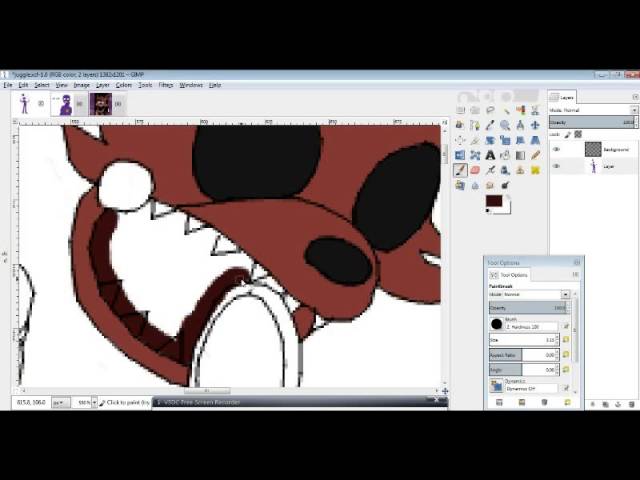Select the Blur/Sharpen tool

tap(475, 186)
